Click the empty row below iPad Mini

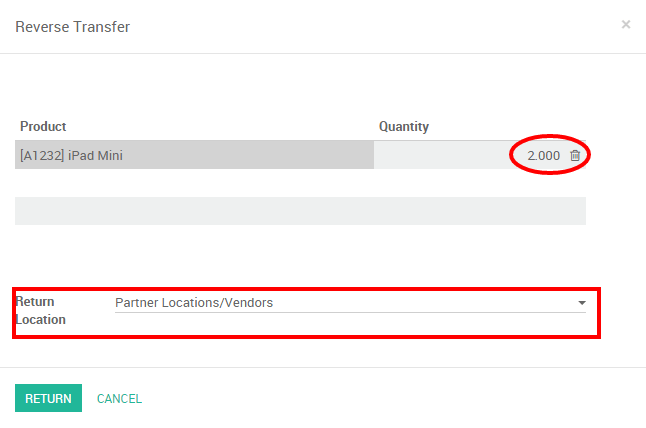300,211
